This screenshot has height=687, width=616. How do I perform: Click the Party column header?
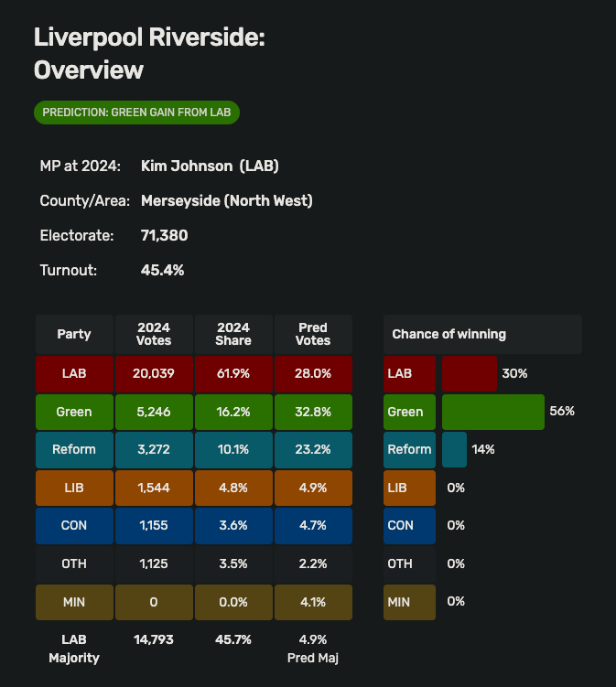tap(74, 334)
